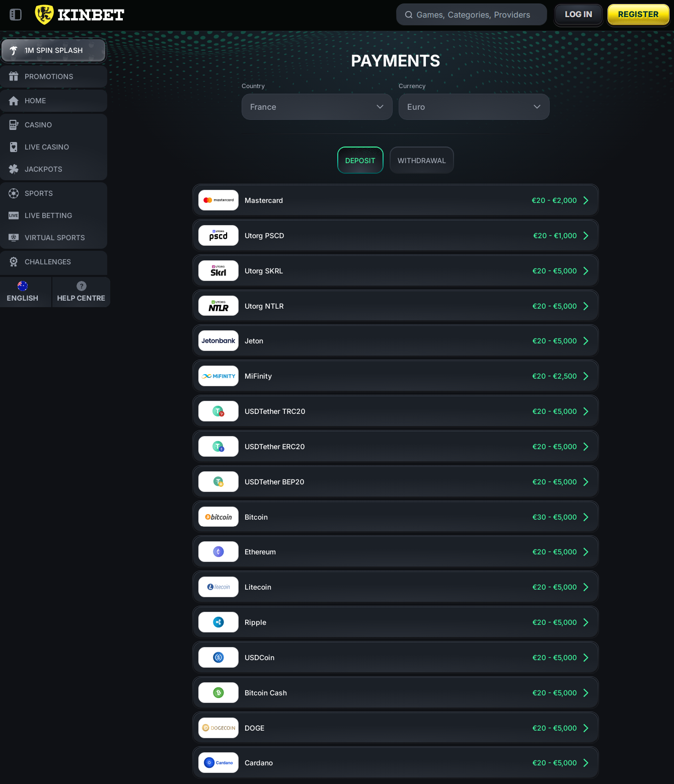
Task: Click the MiFinity logo
Action: click(x=218, y=376)
